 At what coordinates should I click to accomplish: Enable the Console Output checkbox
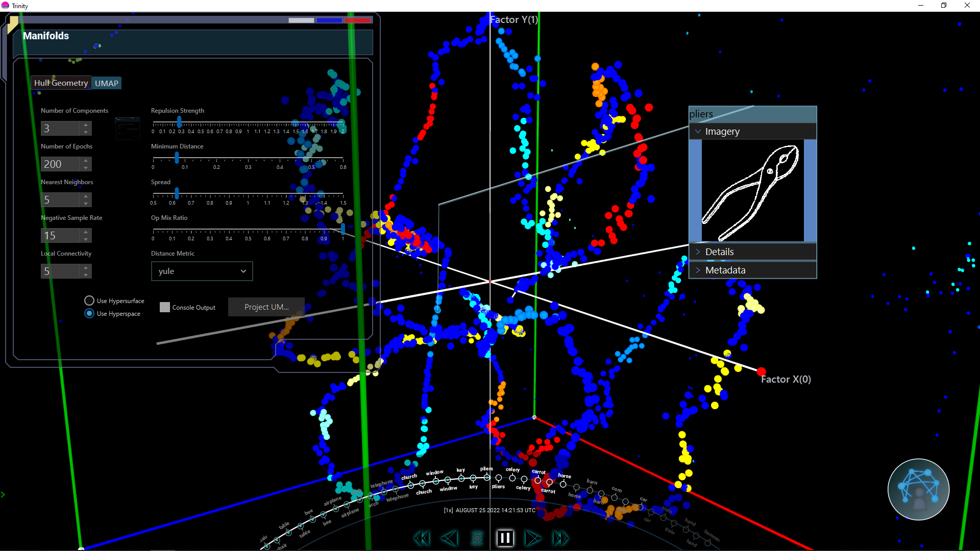pos(165,307)
